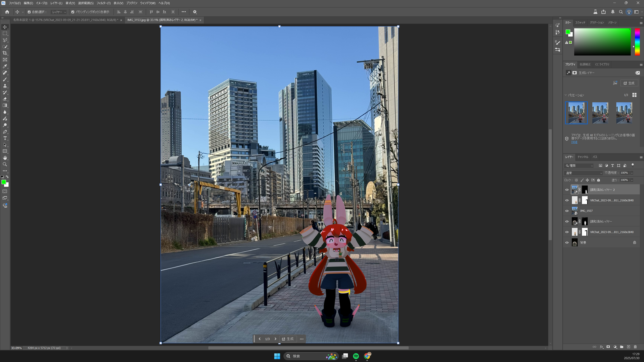Select the Zoom tool
This screenshot has width=644, height=362.
(x=5, y=164)
